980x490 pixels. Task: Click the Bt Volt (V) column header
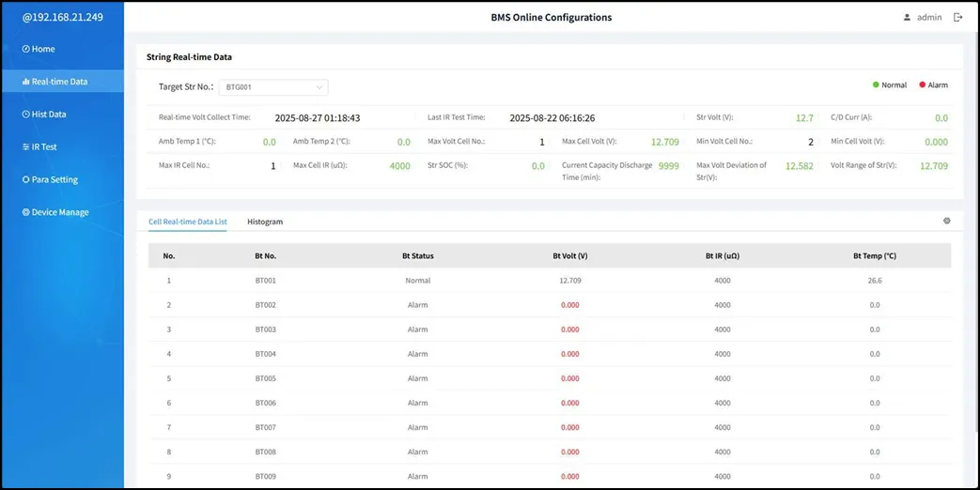point(570,256)
